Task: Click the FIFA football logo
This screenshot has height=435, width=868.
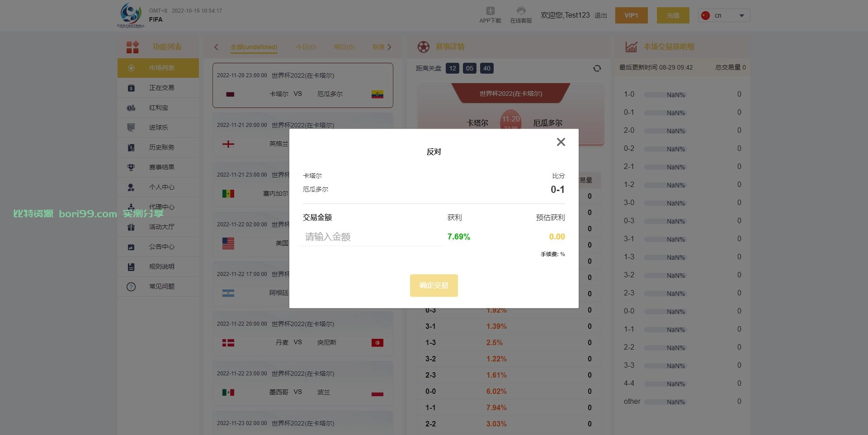Action: (x=131, y=15)
